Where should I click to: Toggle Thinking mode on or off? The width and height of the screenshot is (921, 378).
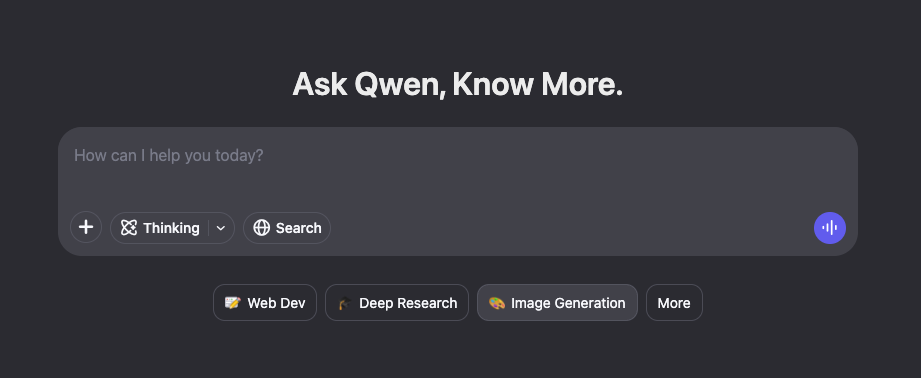(x=160, y=228)
